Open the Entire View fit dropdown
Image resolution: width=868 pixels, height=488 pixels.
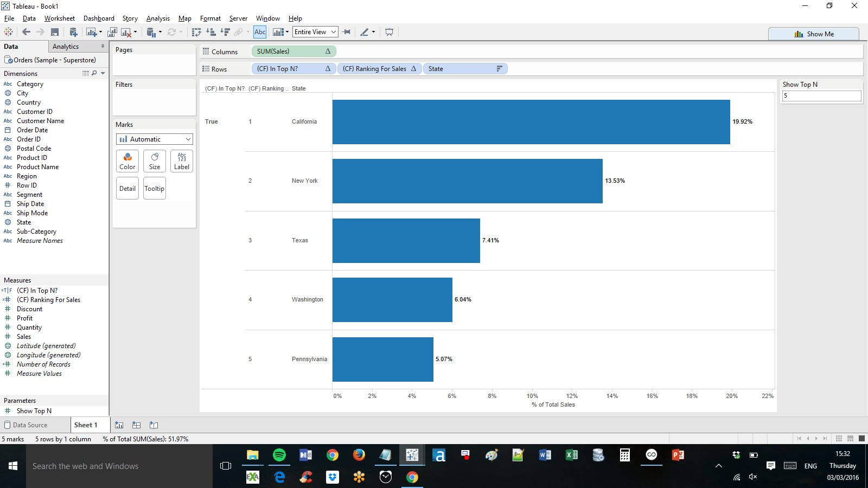(315, 33)
